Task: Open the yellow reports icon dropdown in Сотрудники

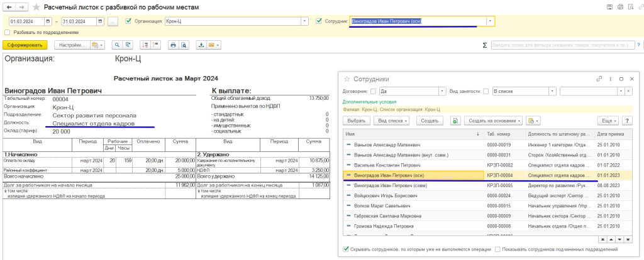Action: [x=533, y=121]
